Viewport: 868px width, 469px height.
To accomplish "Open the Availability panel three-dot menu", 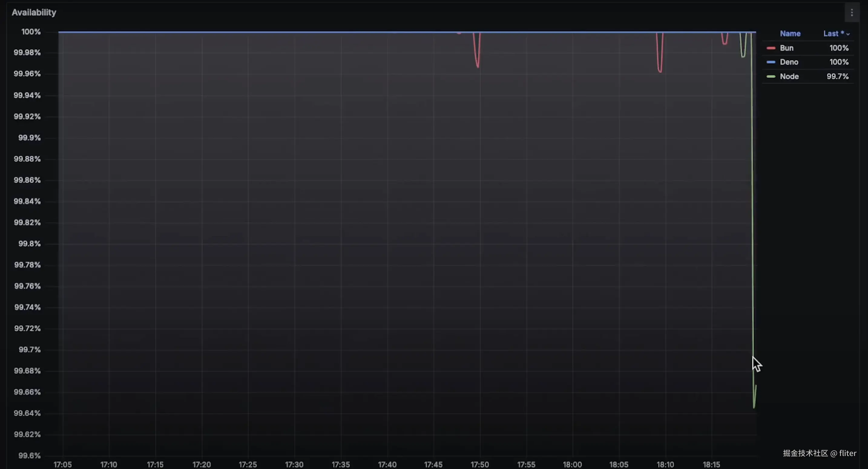I will [851, 13].
